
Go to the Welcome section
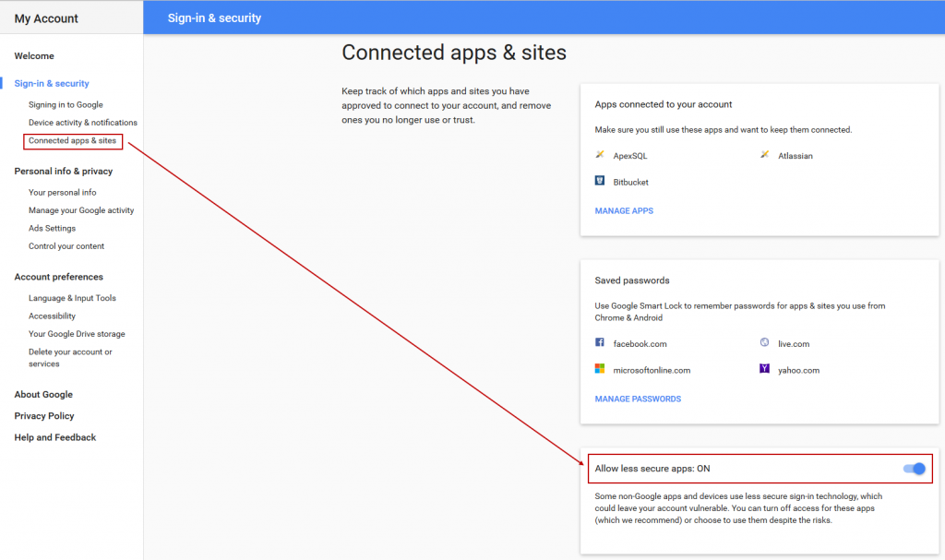(x=34, y=55)
